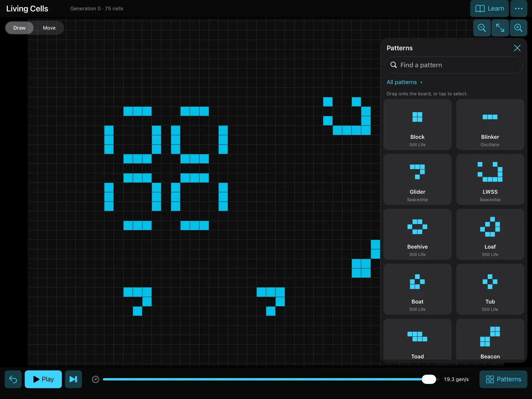Switch to Move mode
532x399 pixels.
[49, 28]
